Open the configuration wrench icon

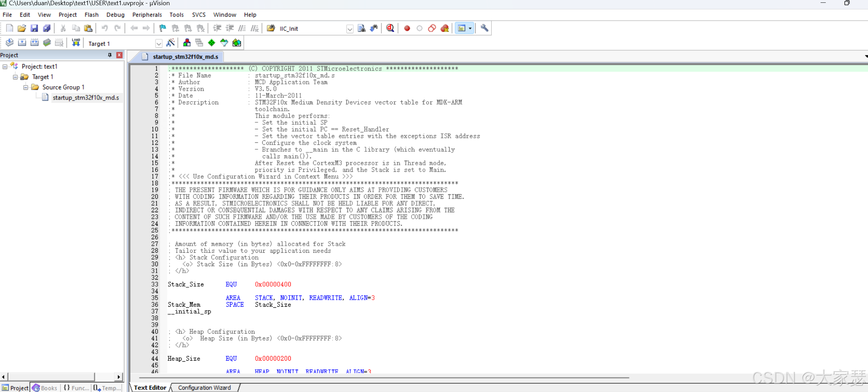484,28
